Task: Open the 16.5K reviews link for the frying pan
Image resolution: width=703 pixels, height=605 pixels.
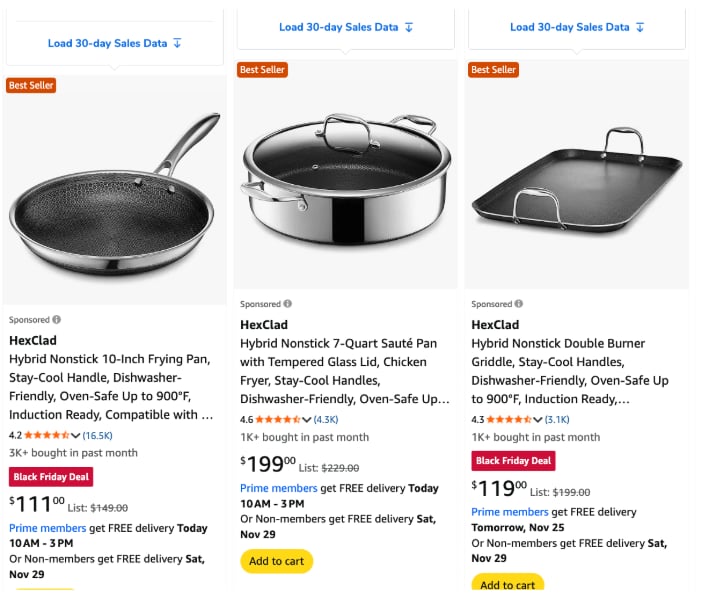Action: 97,435
